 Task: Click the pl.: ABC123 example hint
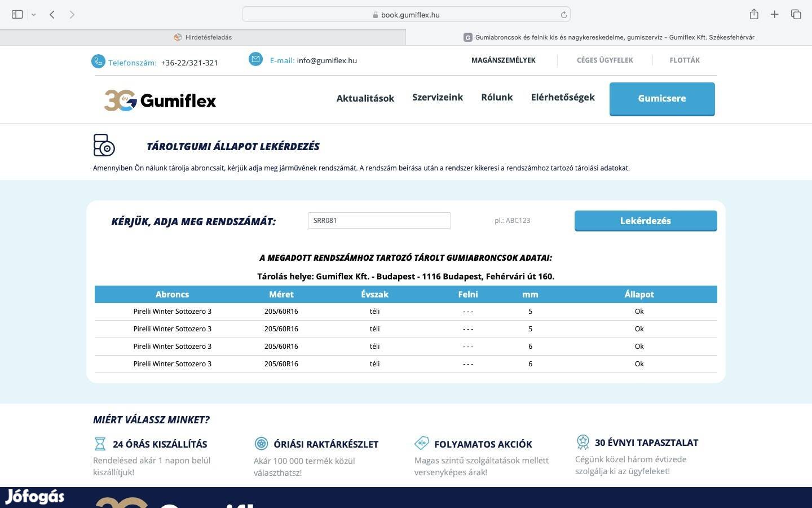point(513,221)
